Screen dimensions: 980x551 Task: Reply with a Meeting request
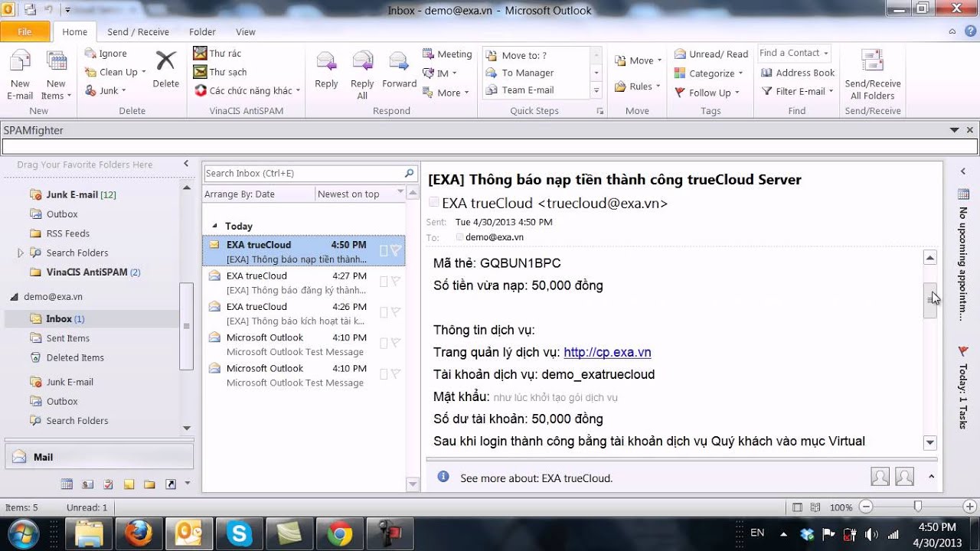(447, 54)
